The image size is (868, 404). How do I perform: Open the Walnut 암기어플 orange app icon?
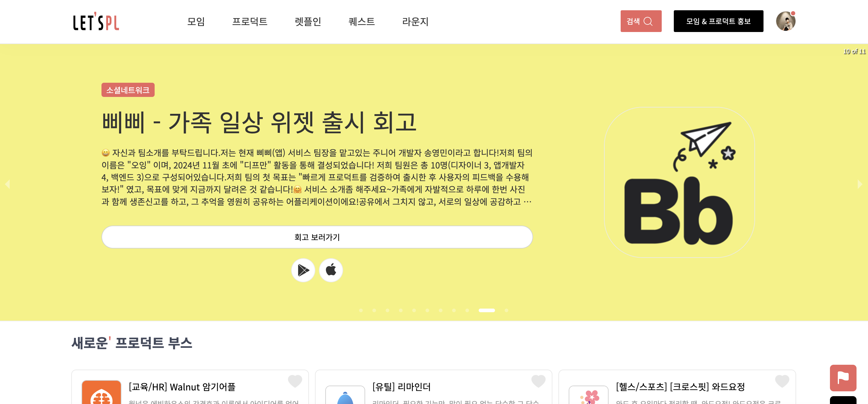point(101,392)
